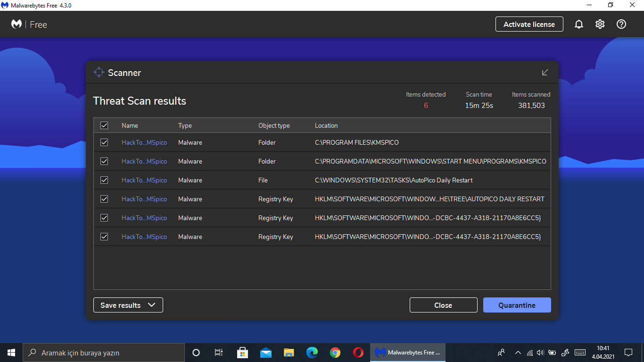The height and width of the screenshot is (362, 644).
Task: Collapse the Scanner panel with the arrow icon
Action: click(545, 72)
